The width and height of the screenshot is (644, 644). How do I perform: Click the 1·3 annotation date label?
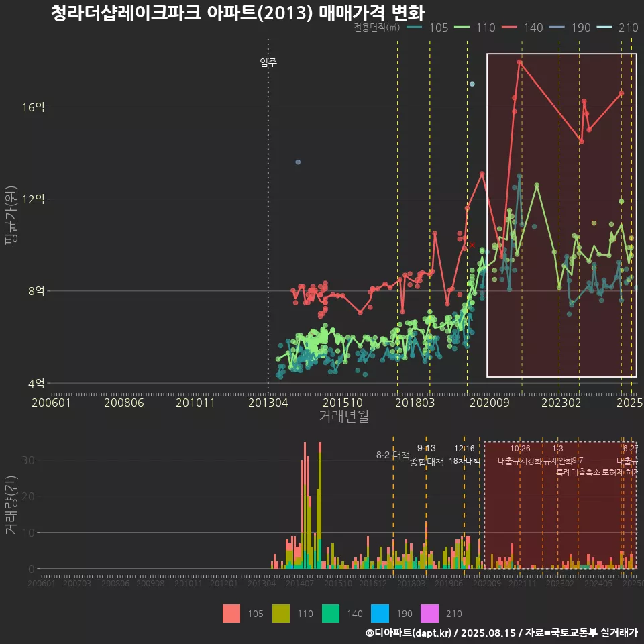click(557, 449)
